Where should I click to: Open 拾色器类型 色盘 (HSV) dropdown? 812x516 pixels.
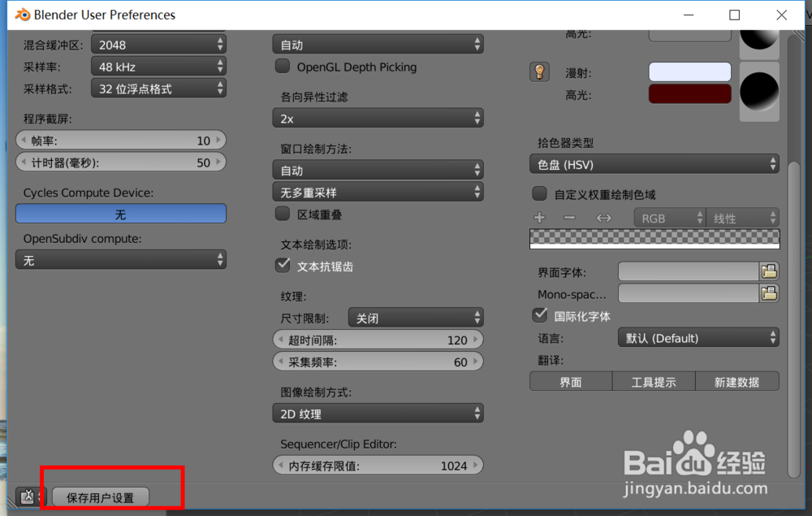point(654,164)
